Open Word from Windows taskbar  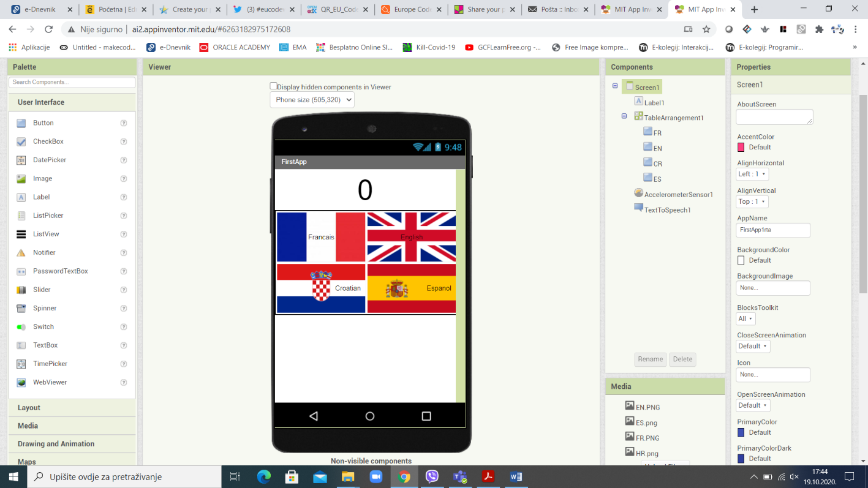click(x=516, y=476)
